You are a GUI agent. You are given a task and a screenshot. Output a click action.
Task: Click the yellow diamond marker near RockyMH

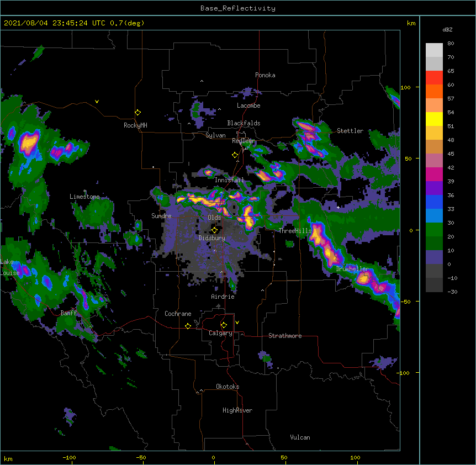click(x=137, y=112)
